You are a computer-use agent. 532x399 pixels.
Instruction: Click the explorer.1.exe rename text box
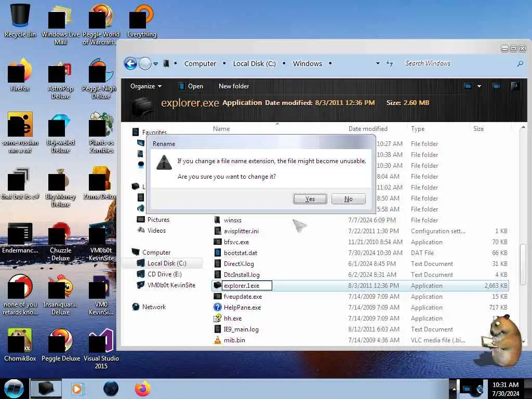click(x=247, y=285)
